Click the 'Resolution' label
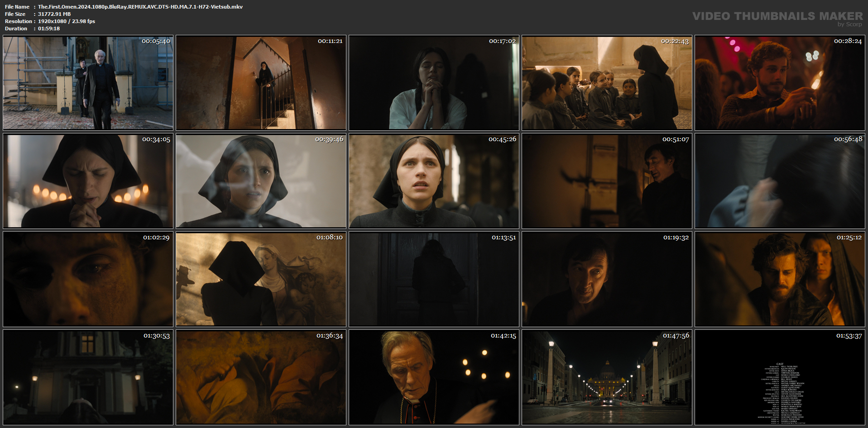This screenshot has height=428, width=868. tap(19, 21)
